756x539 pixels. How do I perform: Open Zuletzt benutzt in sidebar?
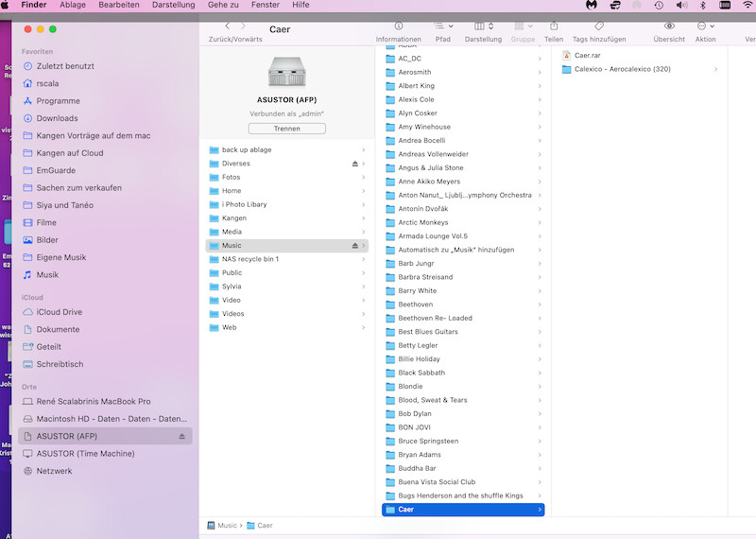click(65, 66)
